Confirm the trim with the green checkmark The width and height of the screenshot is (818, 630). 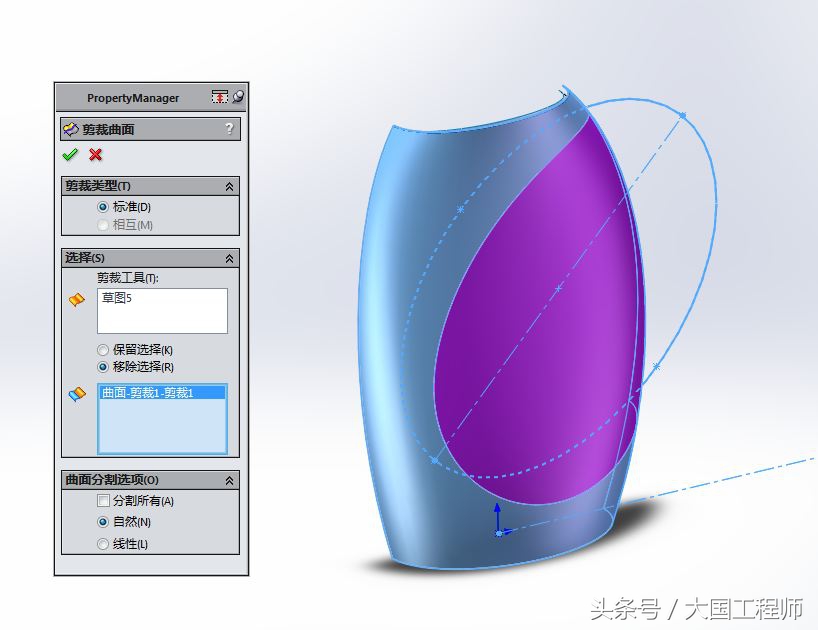69,155
